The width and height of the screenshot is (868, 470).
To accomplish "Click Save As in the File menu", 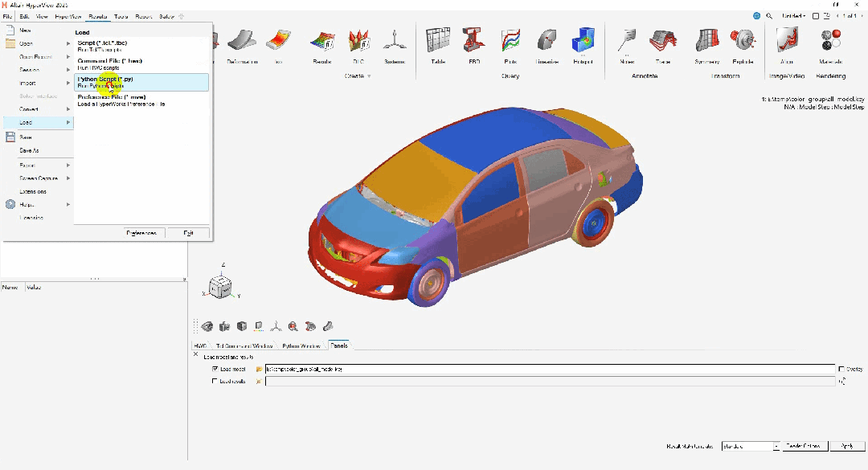I will [38, 150].
